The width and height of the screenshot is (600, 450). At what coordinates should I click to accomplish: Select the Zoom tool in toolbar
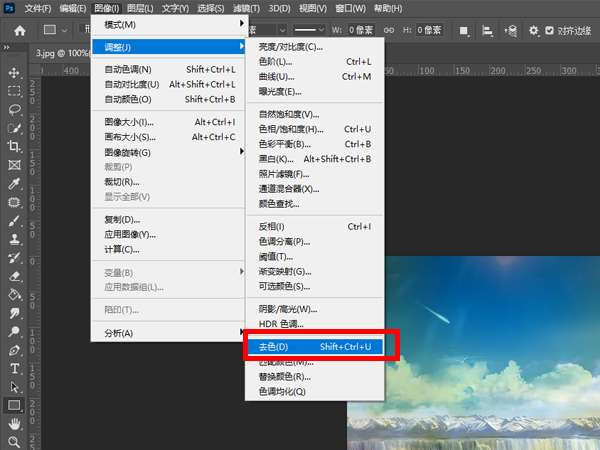click(x=14, y=442)
